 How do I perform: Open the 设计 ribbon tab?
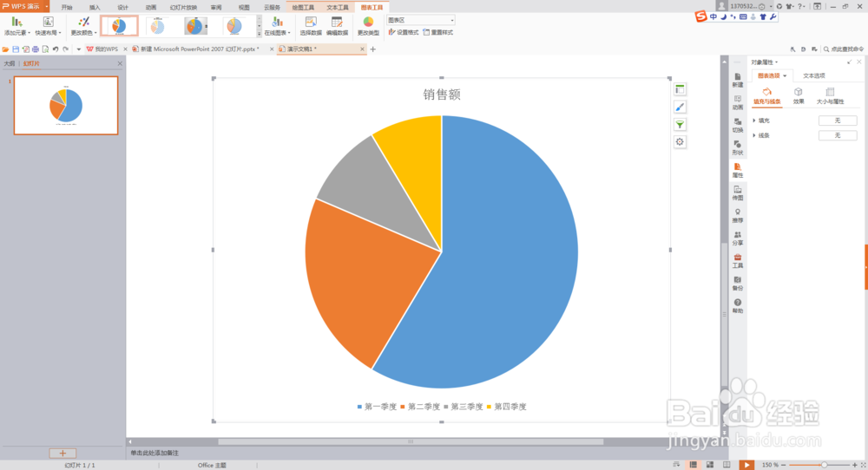123,7
